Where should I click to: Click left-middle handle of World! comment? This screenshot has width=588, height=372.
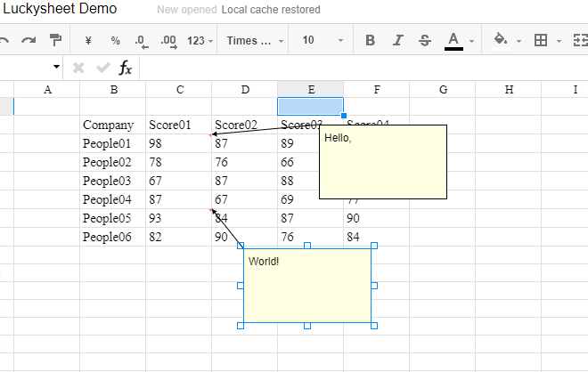pyautogui.click(x=241, y=286)
